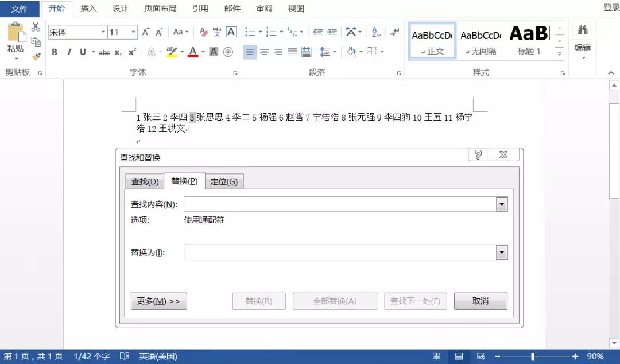Click the Cancel button in dialog
Viewport: 620px width, 364px height.
(x=480, y=301)
